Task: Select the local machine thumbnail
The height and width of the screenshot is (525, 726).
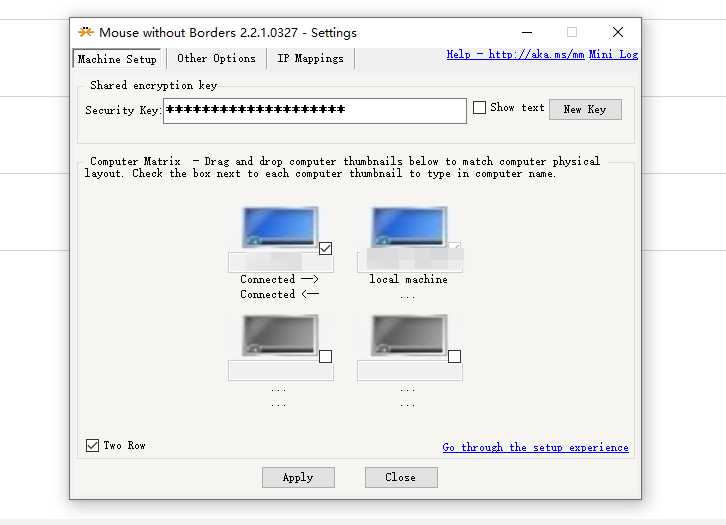Action: tap(409, 227)
